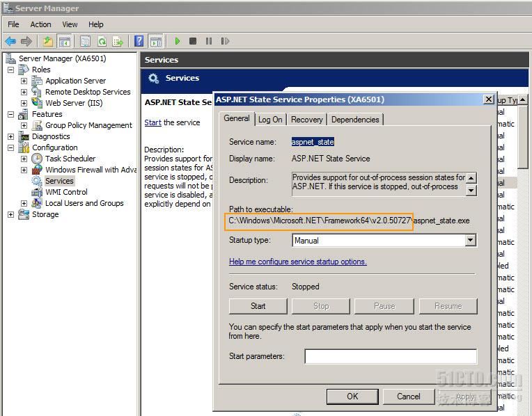Click the Remote Desktop Services icon
Image resolution: width=532 pixels, height=416 pixels.
coord(37,92)
